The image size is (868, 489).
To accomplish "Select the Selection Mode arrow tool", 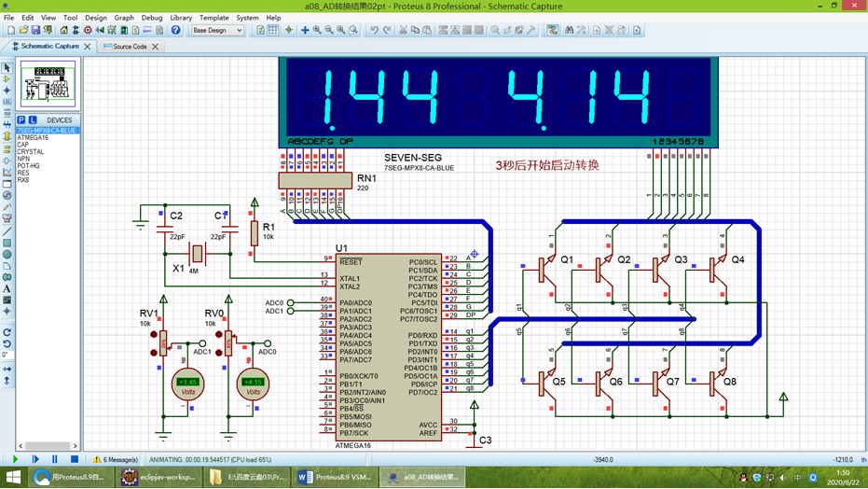I will click(7, 67).
